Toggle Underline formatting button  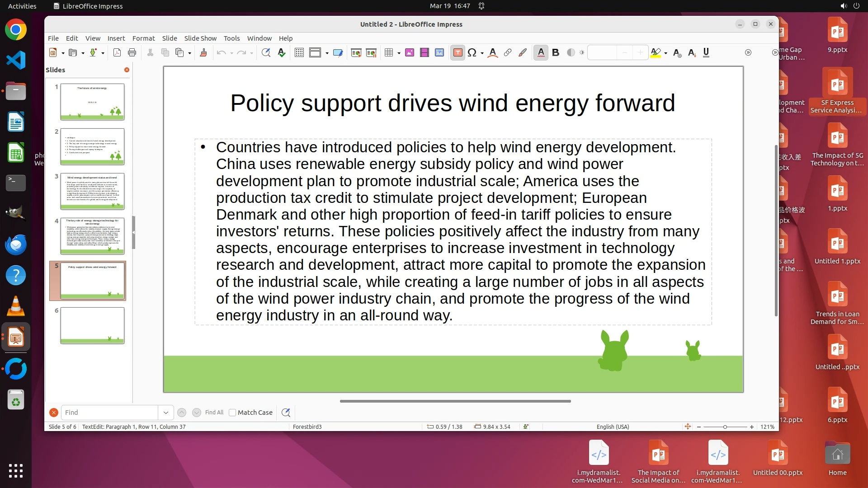pos(706,53)
